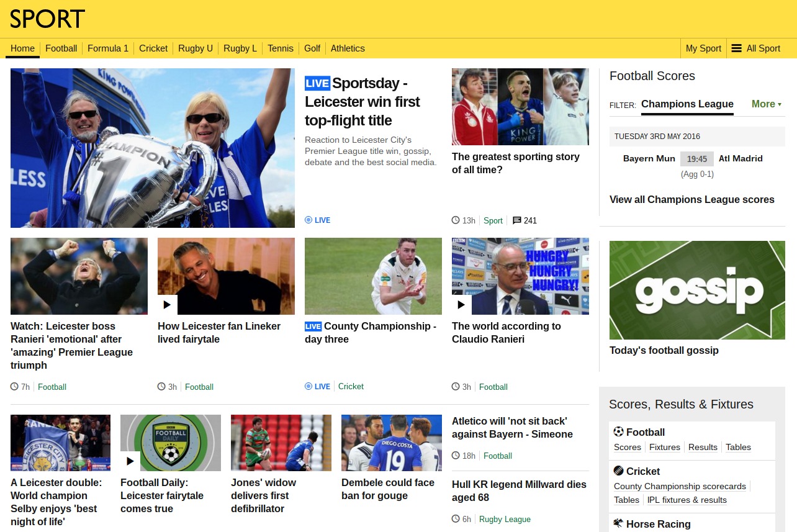Play the Lineker fairytale video
This screenshot has height=532, width=797.
166,304
